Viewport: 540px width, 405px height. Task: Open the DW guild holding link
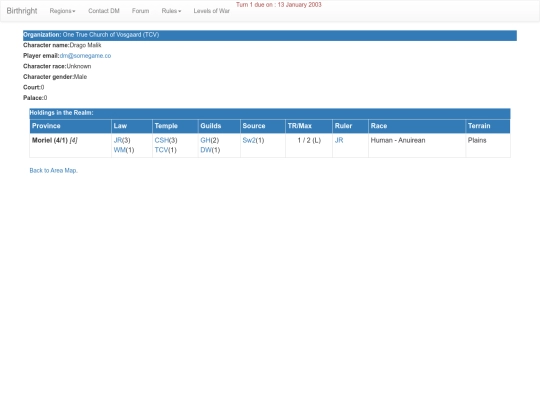coord(206,150)
